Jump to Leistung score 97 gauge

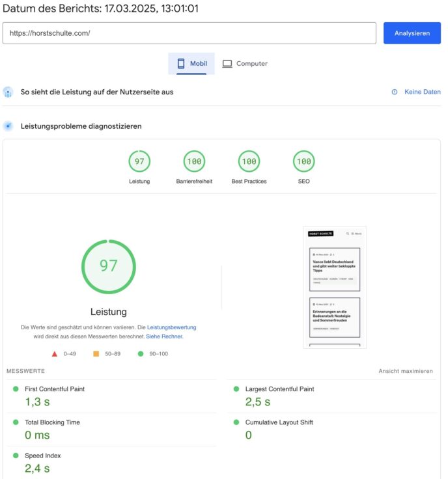point(139,161)
